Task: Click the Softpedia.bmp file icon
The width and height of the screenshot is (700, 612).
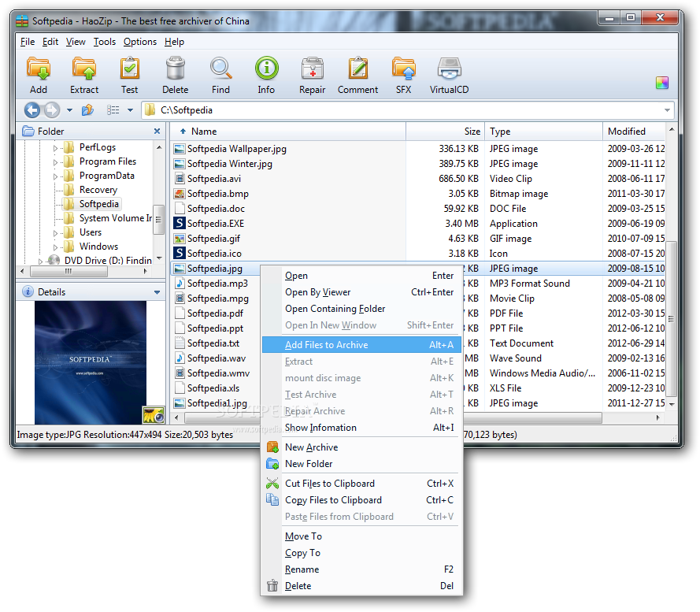Action: 179,194
